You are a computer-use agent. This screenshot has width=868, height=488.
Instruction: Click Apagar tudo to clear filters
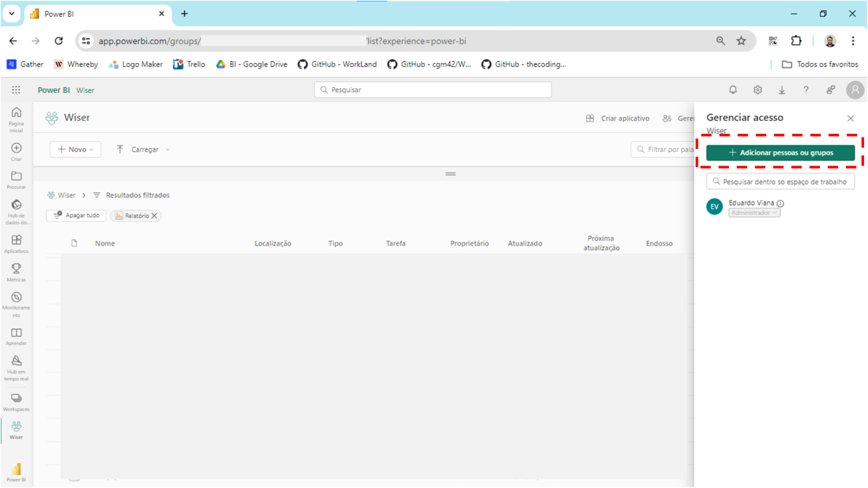point(76,215)
